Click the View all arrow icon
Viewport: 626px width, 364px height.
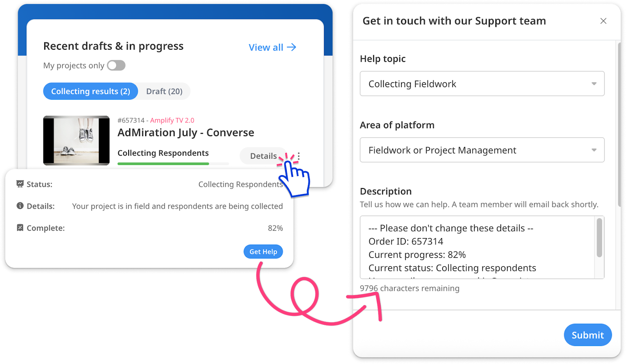click(291, 47)
